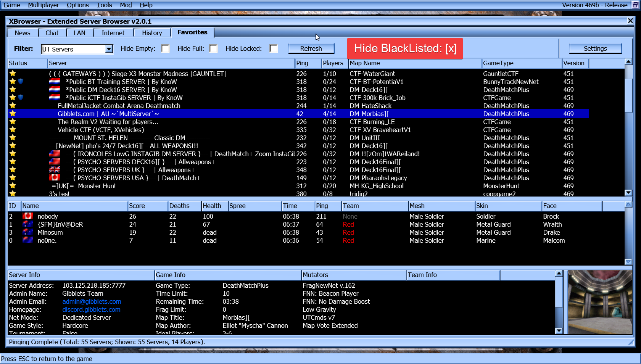Toggle the Hide Full checkbox
641x364 pixels.
click(x=213, y=48)
